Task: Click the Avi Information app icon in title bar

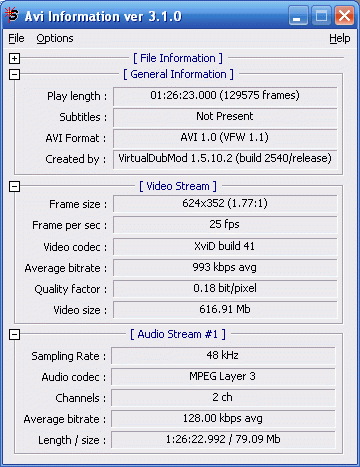Action: tap(11, 15)
